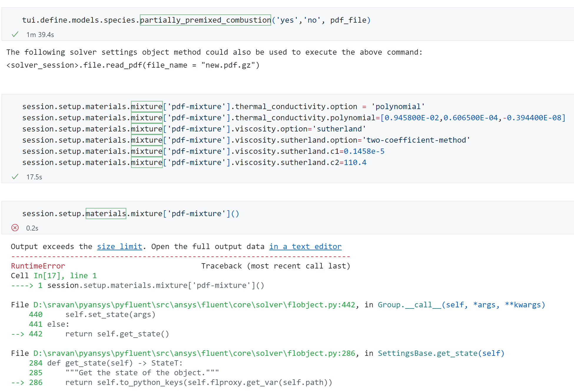Click the highlighted partially_premixed_combustion word

[205, 20]
